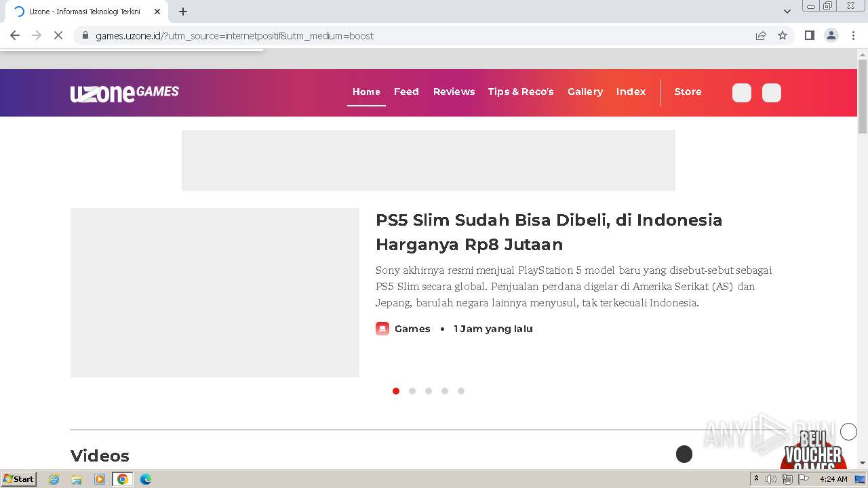The height and width of the screenshot is (488, 868).
Task: Click the Chrome taskbar icon
Action: pos(123,479)
